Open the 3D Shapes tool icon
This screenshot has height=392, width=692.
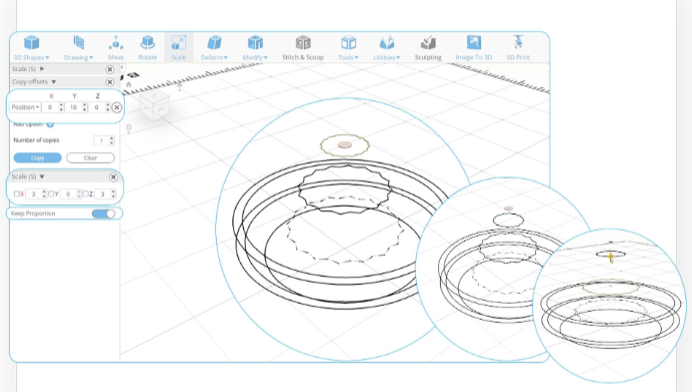coord(31,43)
